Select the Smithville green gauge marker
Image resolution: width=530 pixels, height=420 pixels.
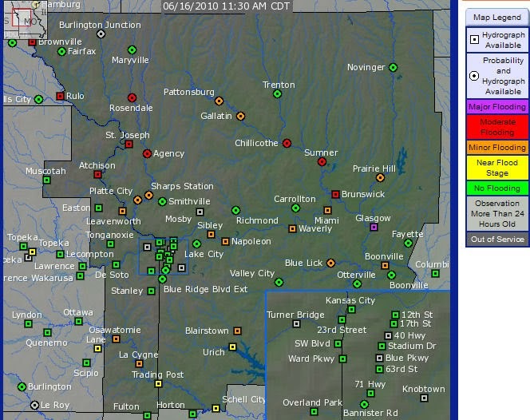[x=162, y=201]
